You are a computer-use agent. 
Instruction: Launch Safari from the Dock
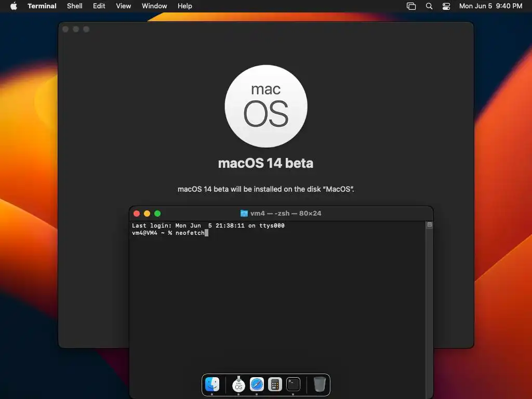point(257,384)
